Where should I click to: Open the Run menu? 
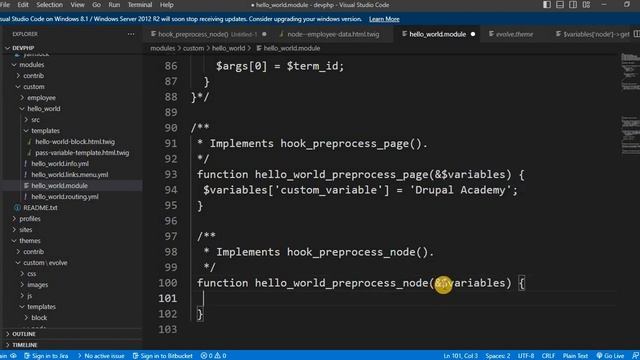114,5
